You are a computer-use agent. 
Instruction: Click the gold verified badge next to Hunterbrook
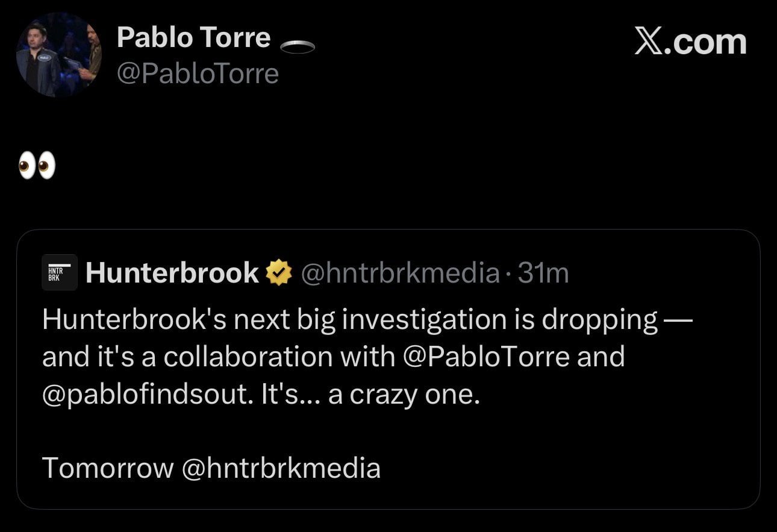(x=278, y=272)
